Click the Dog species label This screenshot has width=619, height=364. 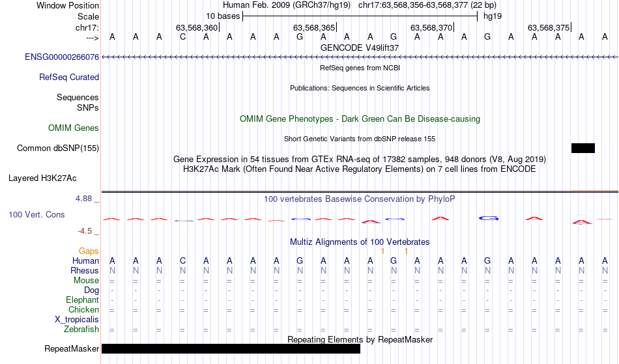tap(91, 290)
